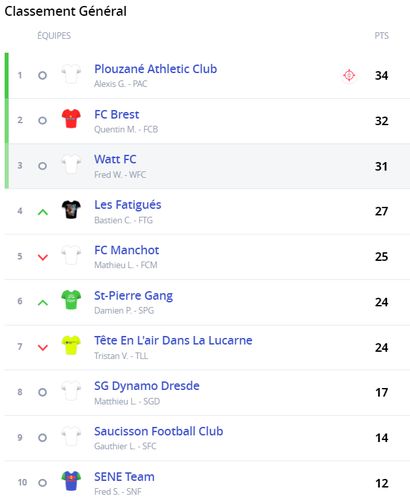Click the PTS column header

pyautogui.click(x=381, y=36)
